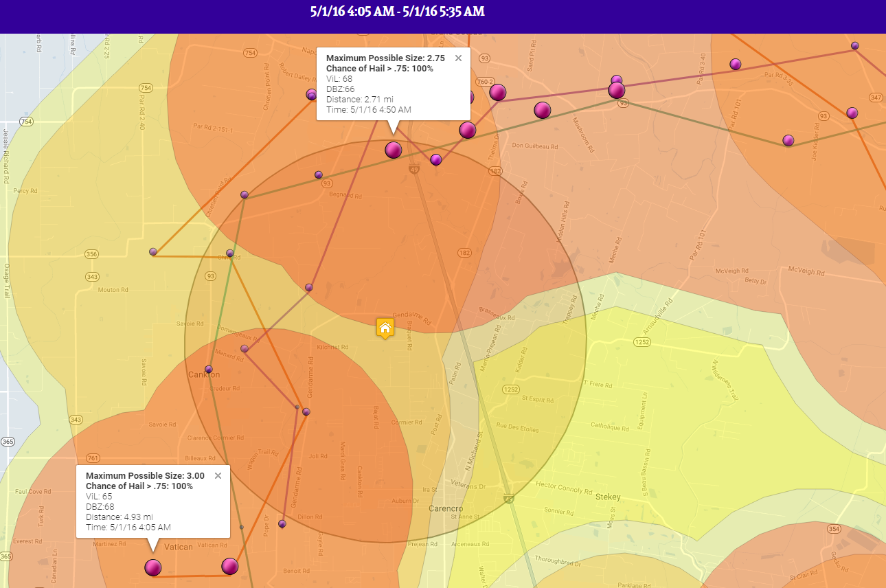
Task: Click the 354 highway shield
Action: coord(834,529)
